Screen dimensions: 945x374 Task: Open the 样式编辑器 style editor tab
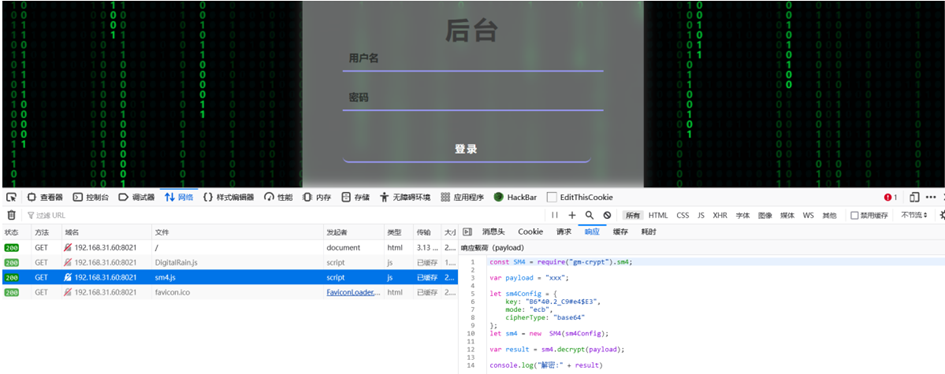pos(228,197)
